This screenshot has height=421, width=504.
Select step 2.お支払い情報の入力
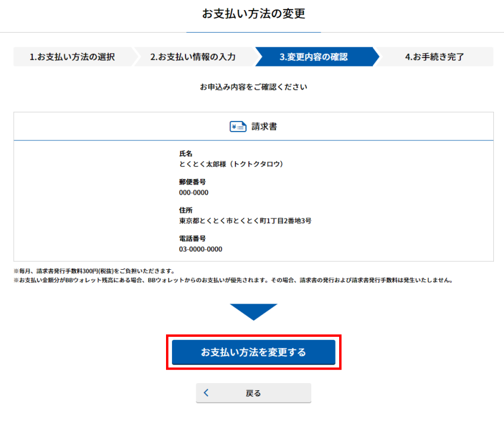click(x=193, y=57)
